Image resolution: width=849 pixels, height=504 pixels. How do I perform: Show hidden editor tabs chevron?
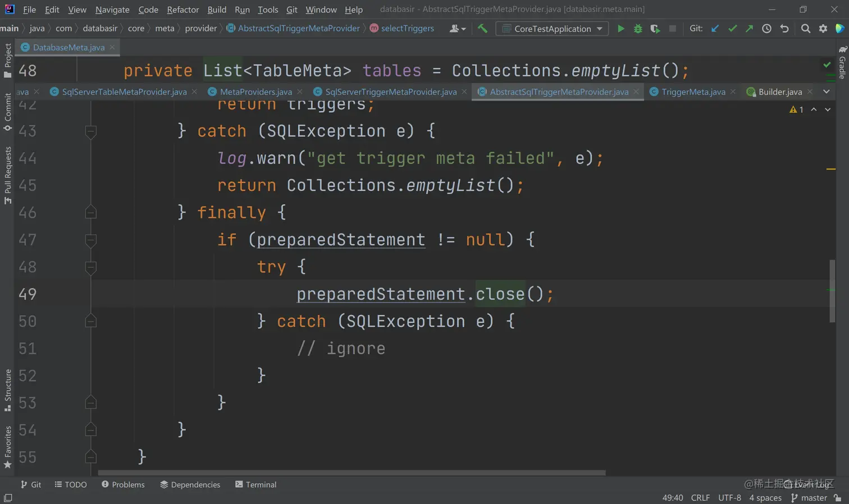(827, 91)
